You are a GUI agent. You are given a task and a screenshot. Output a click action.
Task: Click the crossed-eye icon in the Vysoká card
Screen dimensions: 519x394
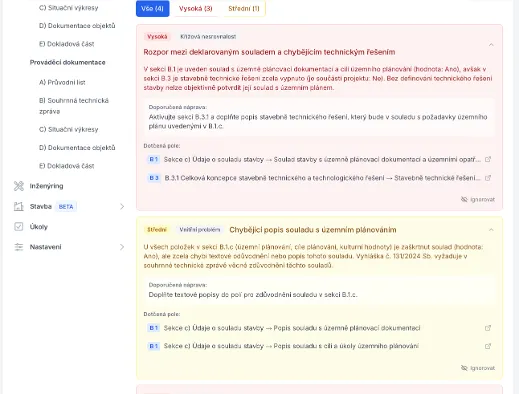(464, 199)
